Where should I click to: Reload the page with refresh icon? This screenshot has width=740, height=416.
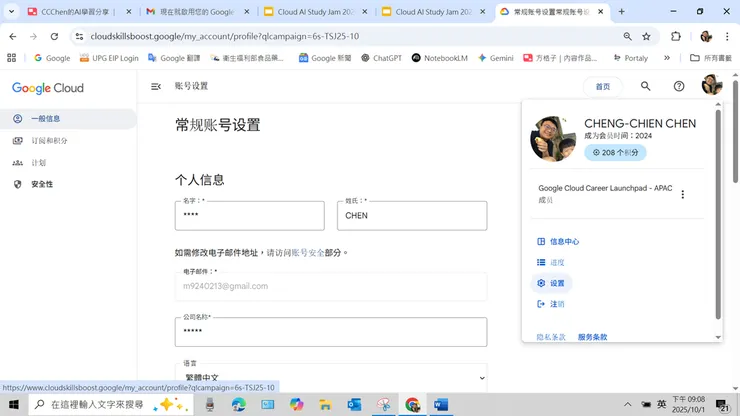coord(54,36)
